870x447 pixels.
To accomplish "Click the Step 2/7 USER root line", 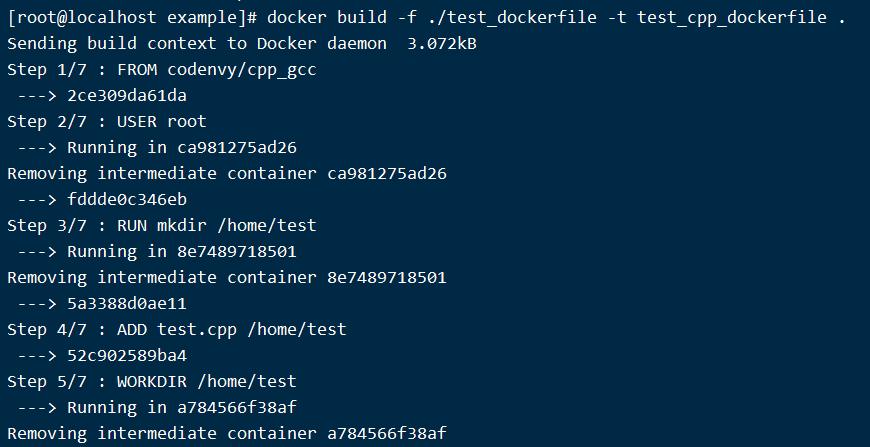I will pos(106,122).
